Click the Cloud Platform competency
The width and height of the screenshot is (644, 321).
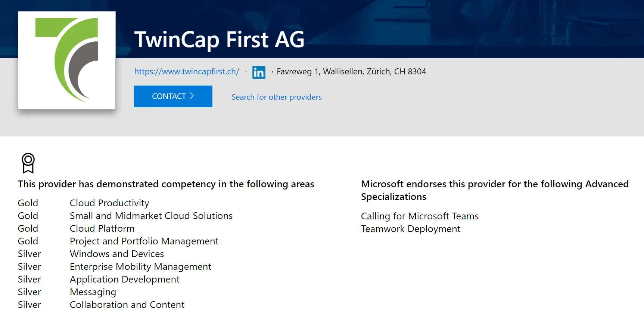pyautogui.click(x=102, y=228)
